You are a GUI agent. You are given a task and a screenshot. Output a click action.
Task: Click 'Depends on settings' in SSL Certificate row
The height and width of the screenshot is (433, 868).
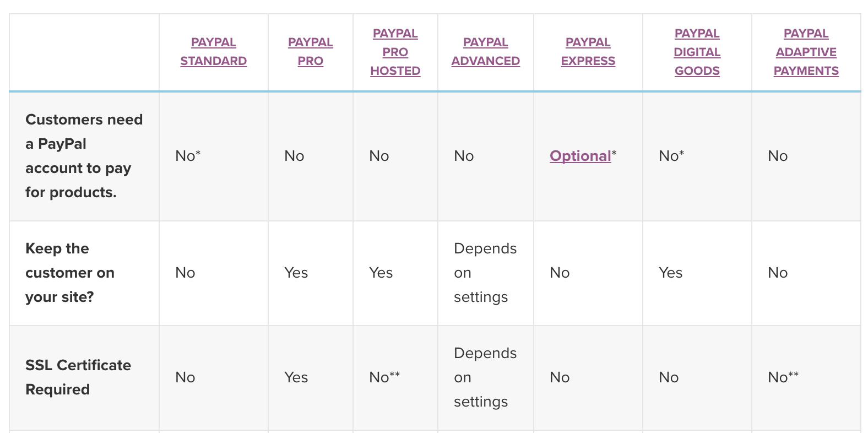point(485,377)
